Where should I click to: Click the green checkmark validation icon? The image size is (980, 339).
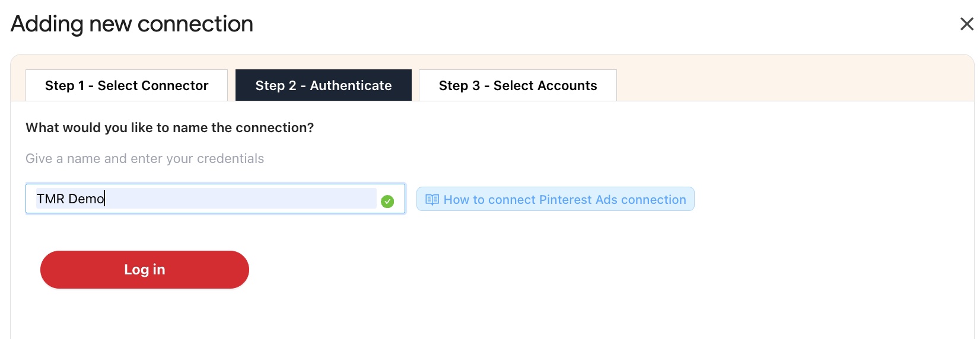tap(387, 202)
